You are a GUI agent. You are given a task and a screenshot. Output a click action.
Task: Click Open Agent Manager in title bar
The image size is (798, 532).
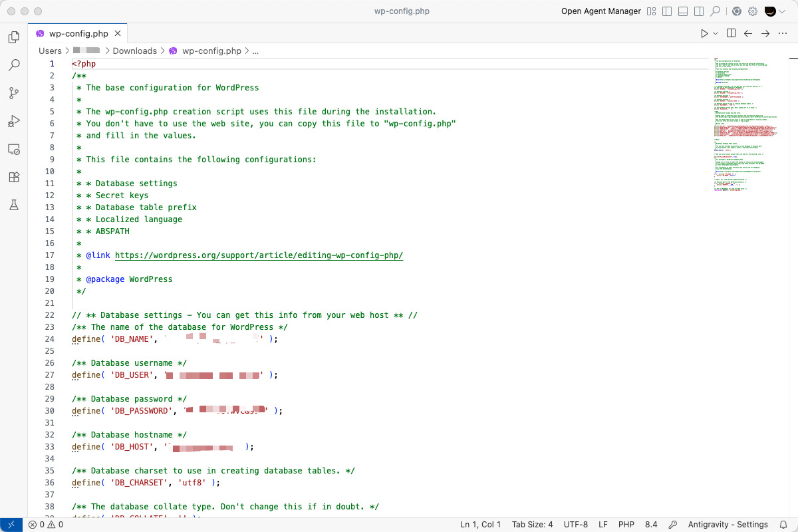(x=600, y=11)
